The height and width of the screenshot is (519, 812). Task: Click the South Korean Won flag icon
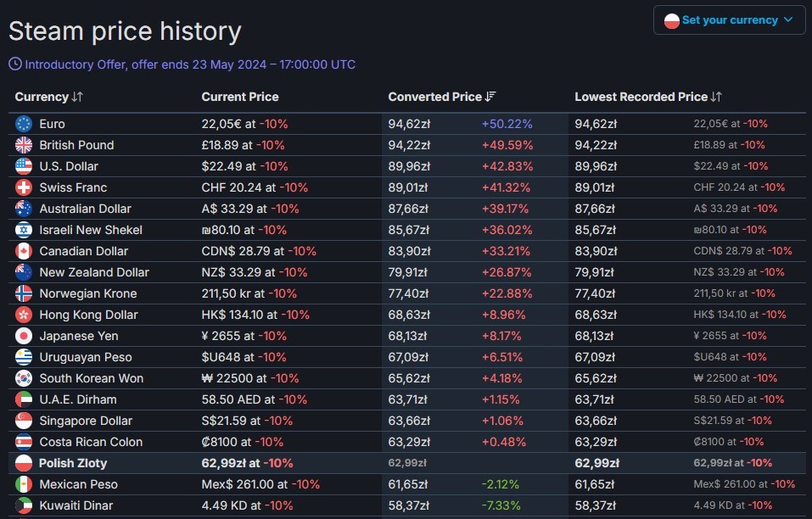pos(23,378)
